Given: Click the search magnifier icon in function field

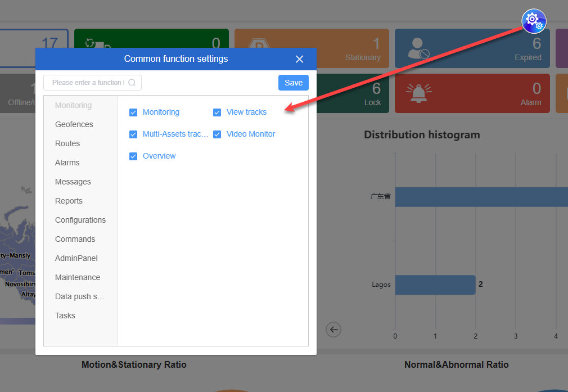Looking at the screenshot, I should (x=132, y=83).
